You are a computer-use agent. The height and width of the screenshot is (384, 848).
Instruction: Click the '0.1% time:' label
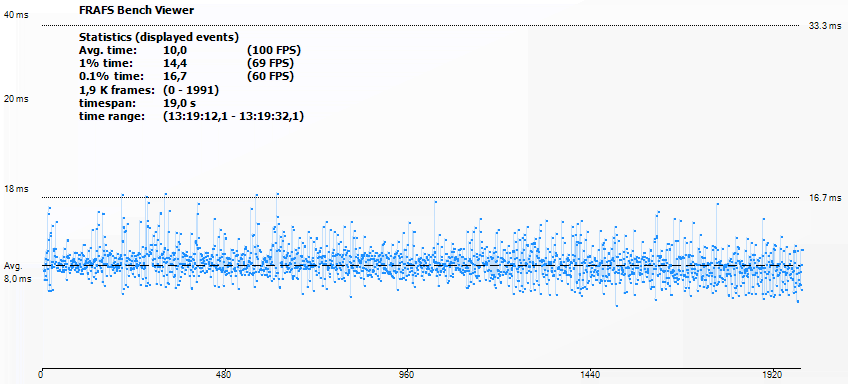(x=110, y=76)
